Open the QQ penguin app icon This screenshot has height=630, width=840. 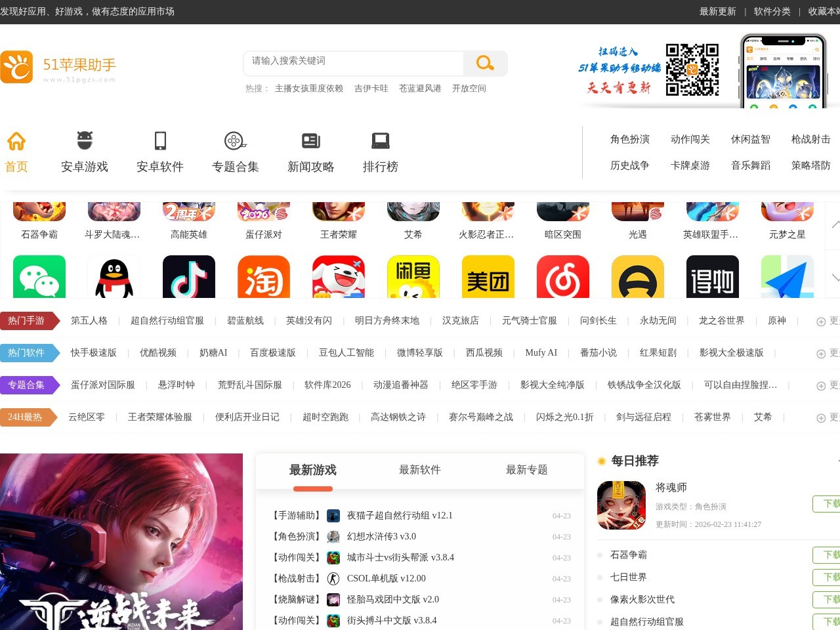[114, 278]
